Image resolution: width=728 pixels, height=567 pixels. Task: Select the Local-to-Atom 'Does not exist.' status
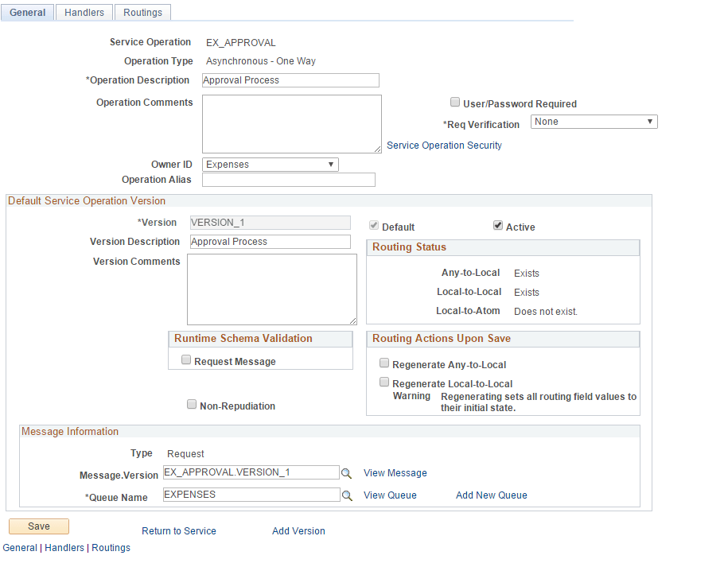click(x=546, y=312)
